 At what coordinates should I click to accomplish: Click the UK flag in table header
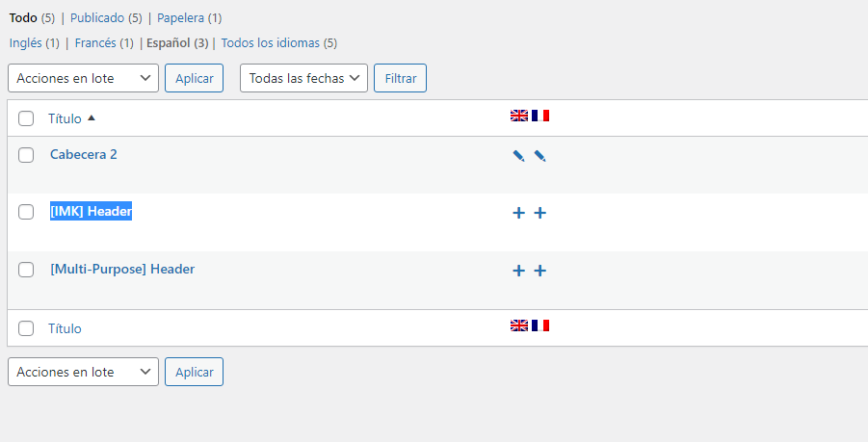[x=519, y=116]
